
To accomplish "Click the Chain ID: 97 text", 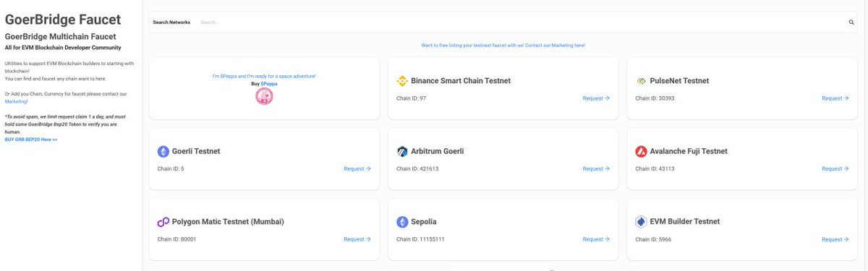I will tap(411, 98).
